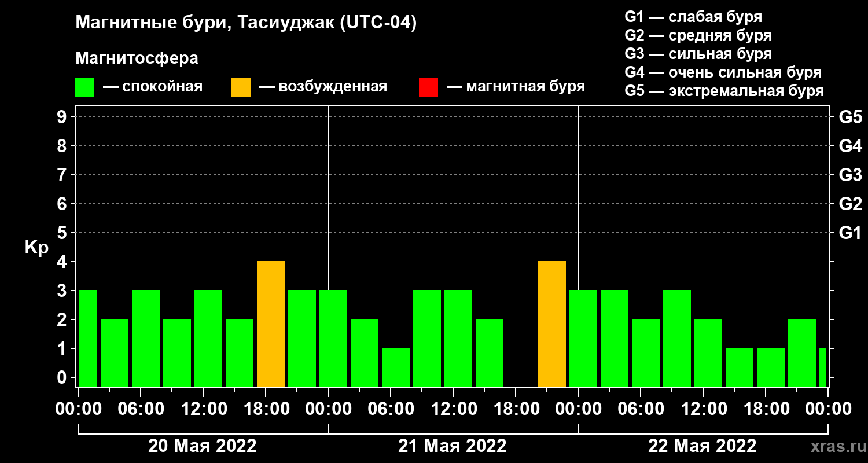Click the green bar spanning midnight between 20 and 21 May

click(x=333, y=339)
